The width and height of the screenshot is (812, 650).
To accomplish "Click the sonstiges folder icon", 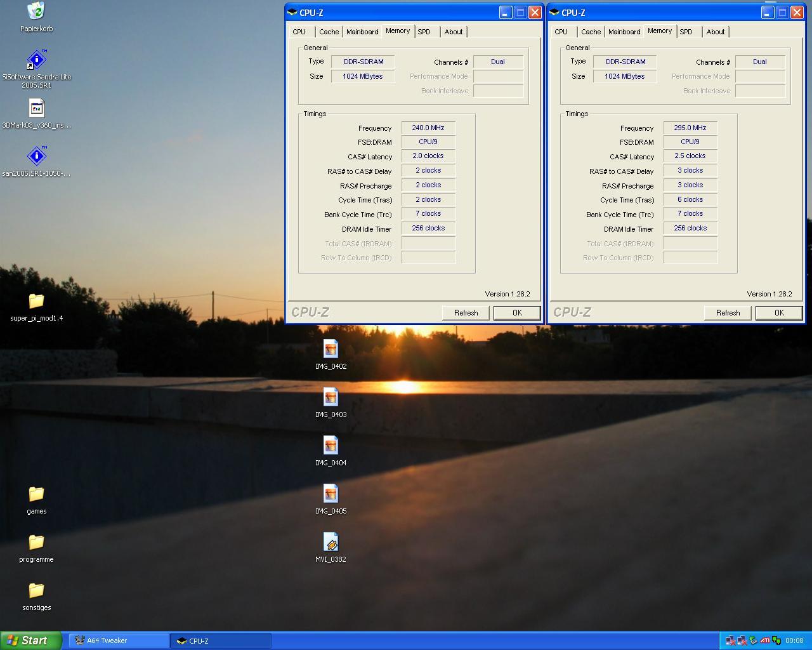I will coord(36,591).
